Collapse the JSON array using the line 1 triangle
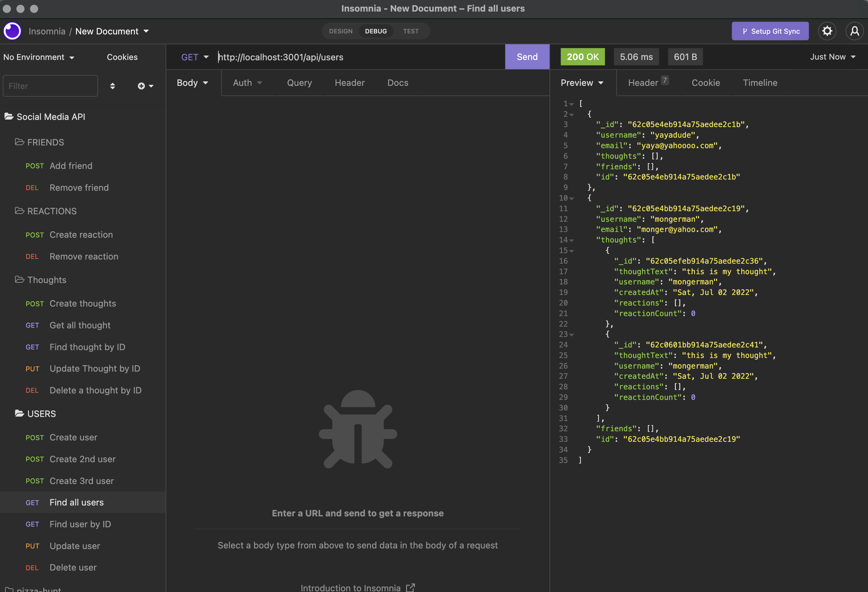The height and width of the screenshot is (592, 868). (571, 104)
